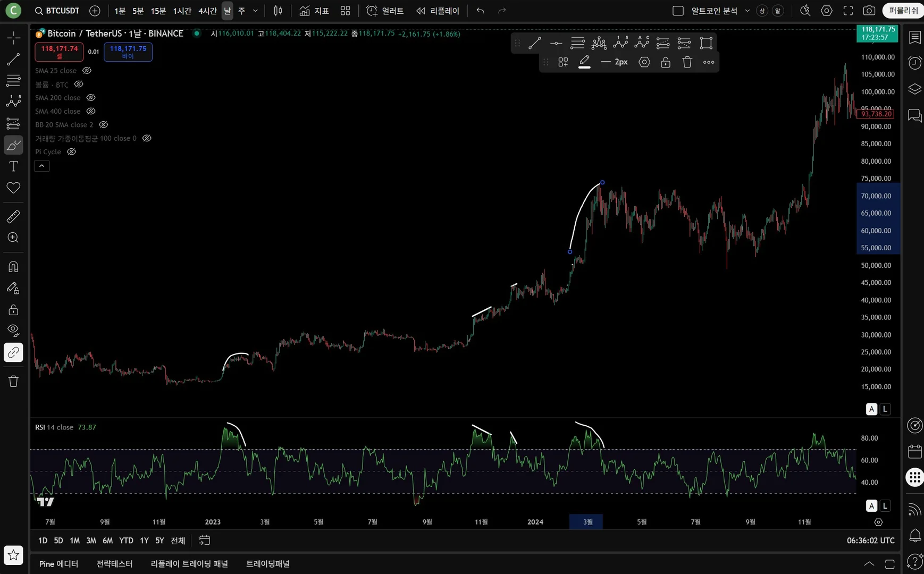Toggle magnet mode in left sidebar
The image size is (924, 574).
pyautogui.click(x=13, y=266)
